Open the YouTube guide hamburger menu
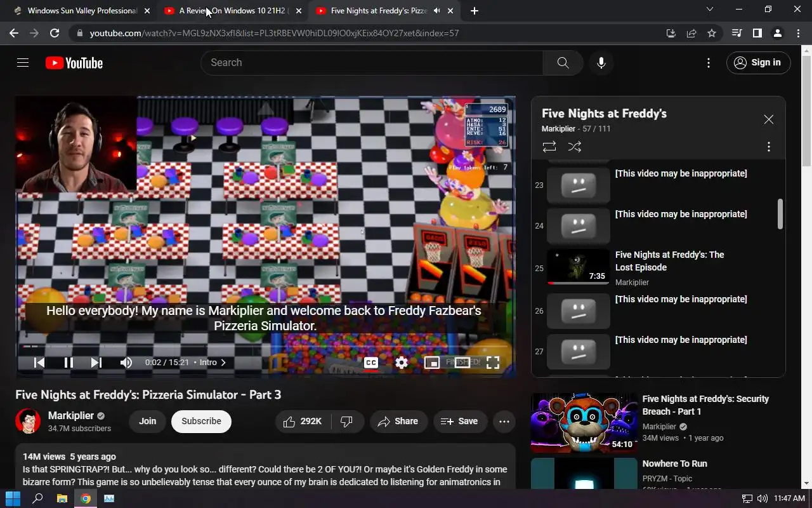812x508 pixels. [23, 63]
